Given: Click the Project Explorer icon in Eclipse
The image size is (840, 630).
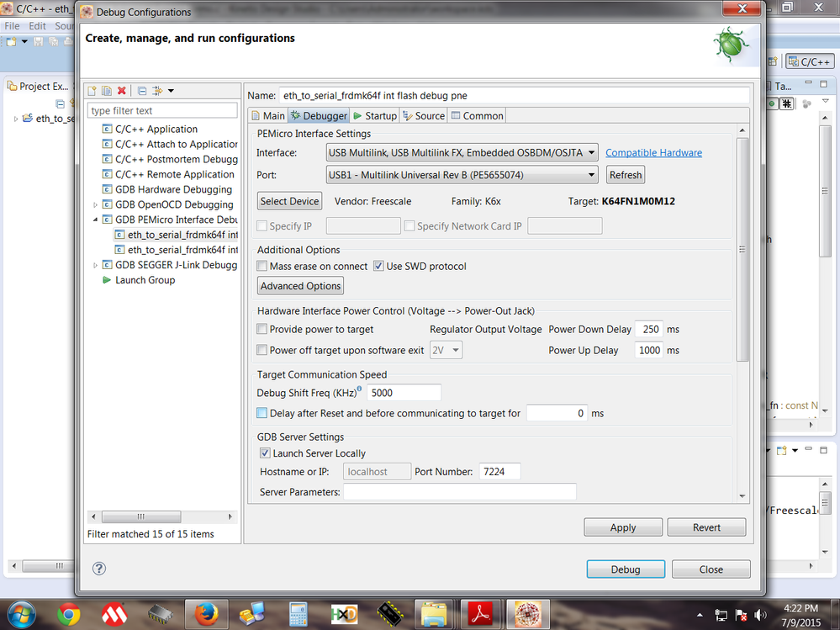Looking at the screenshot, I should (12, 87).
